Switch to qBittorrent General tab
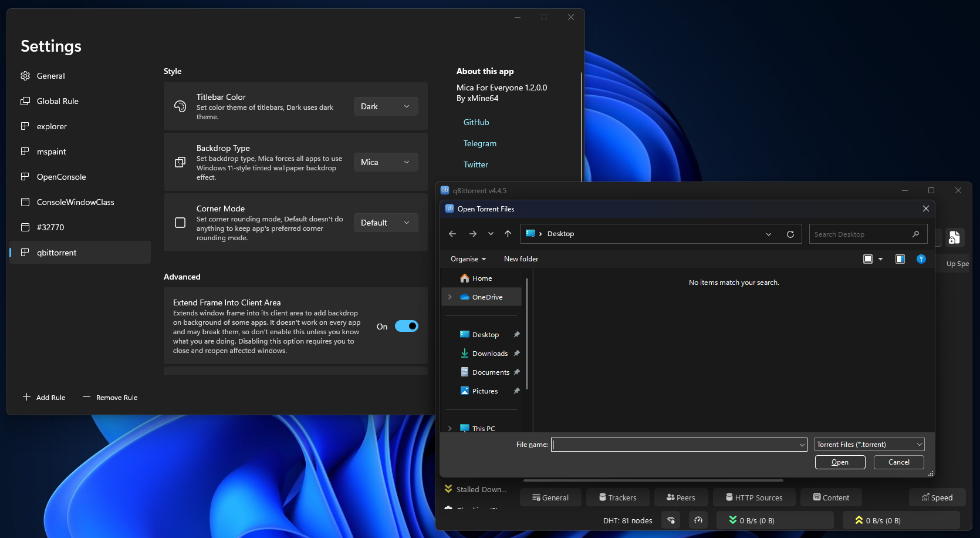Image resolution: width=980 pixels, height=538 pixels. (x=550, y=497)
